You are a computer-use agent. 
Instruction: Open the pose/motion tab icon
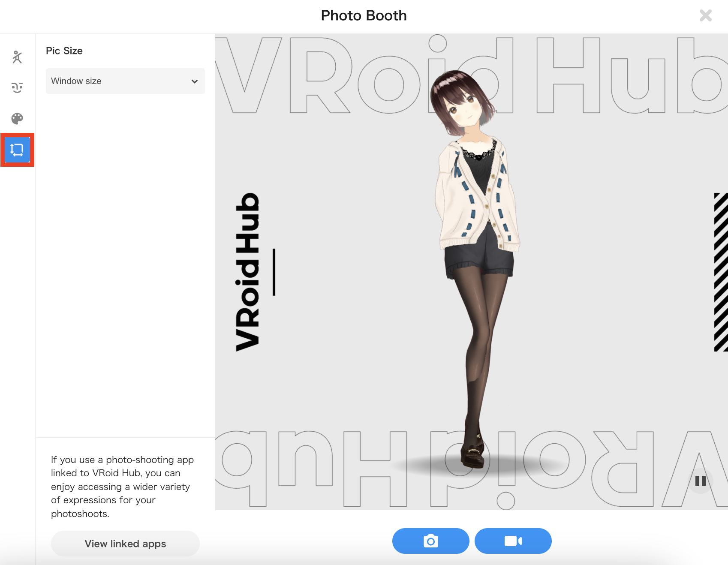coord(17,57)
